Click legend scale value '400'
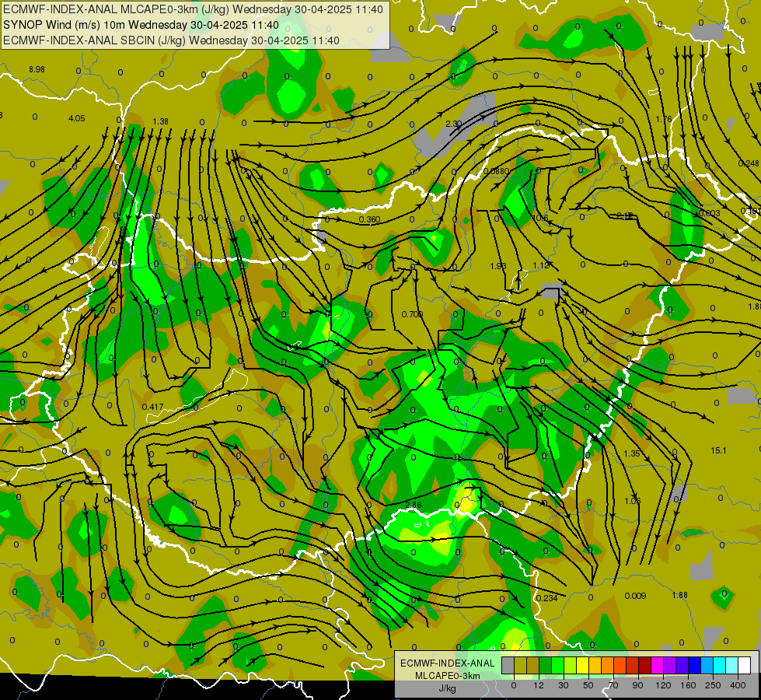The image size is (761, 700). coord(738,685)
